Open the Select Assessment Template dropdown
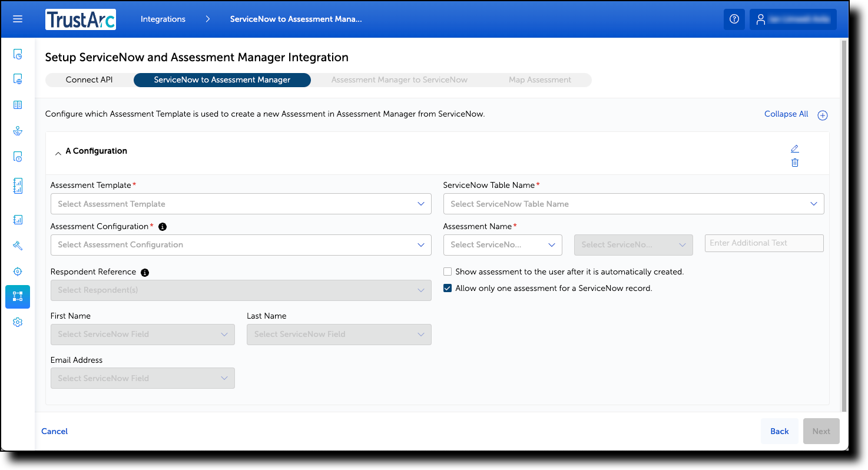The height and width of the screenshot is (470, 868). [240, 203]
